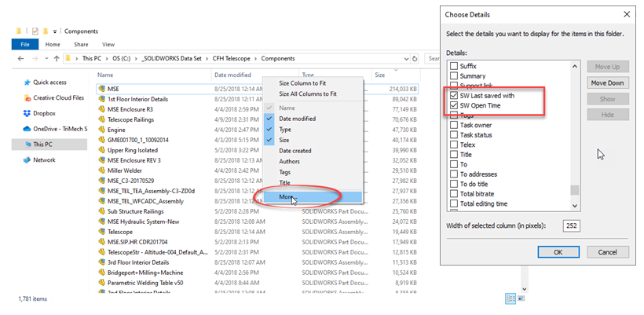Screen dimensions: 644x315
Task: Open recent locations dropdown arrow
Action: (46, 58)
